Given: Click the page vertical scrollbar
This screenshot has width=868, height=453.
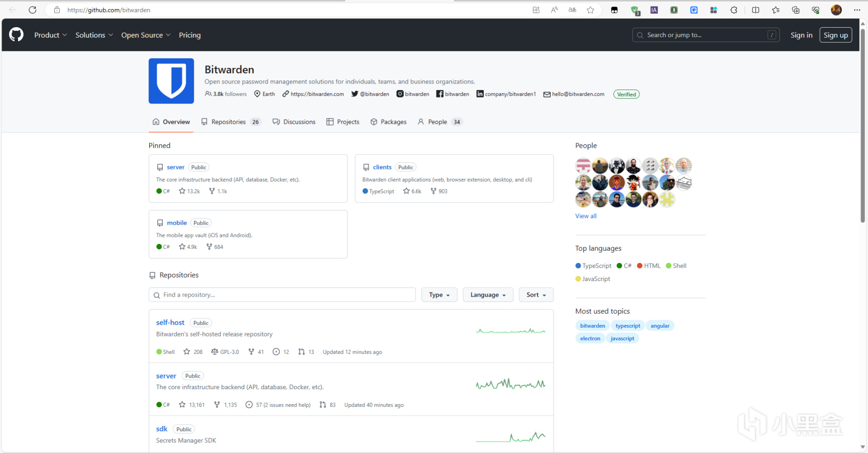Looking at the screenshot, I should 862,126.
